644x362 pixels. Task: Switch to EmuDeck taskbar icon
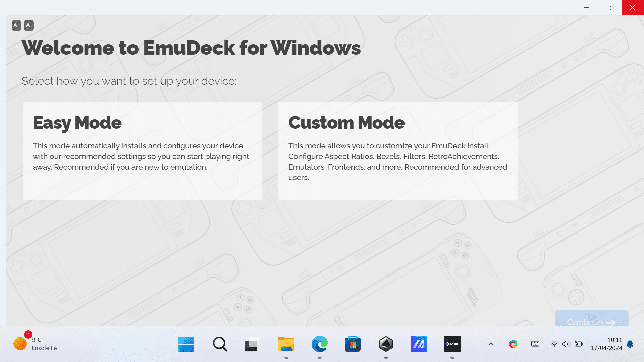[452, 344]
